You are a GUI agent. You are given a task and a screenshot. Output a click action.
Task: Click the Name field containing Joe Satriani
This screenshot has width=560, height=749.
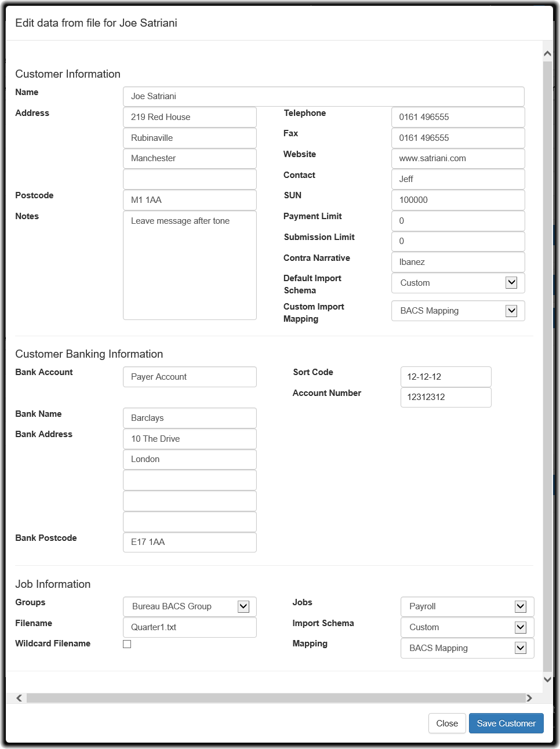(323, 96)
